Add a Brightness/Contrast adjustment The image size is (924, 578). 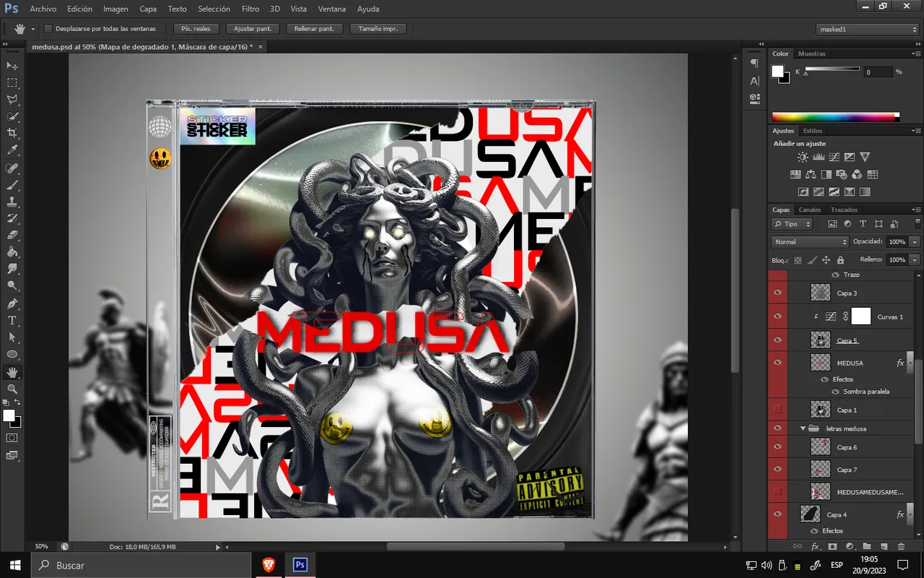(x=803, y=157)
